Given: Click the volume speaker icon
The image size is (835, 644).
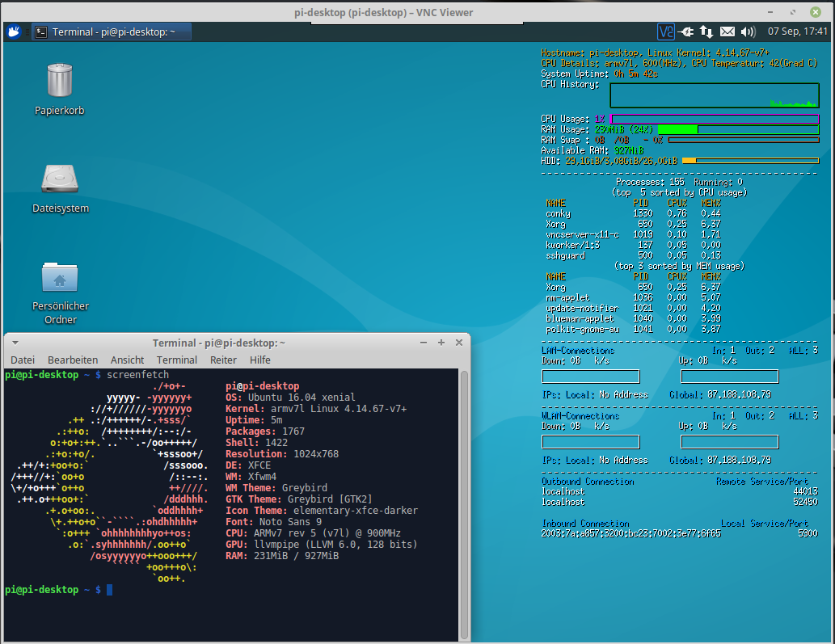Looking at the screenshot, I should (748, 32).
